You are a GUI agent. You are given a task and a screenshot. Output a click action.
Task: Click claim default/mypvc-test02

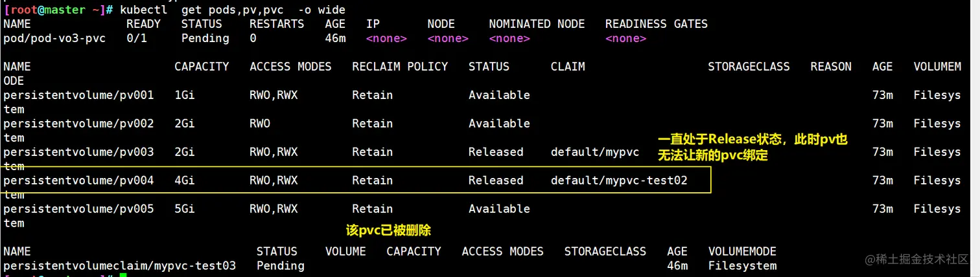tap(619, 181)
